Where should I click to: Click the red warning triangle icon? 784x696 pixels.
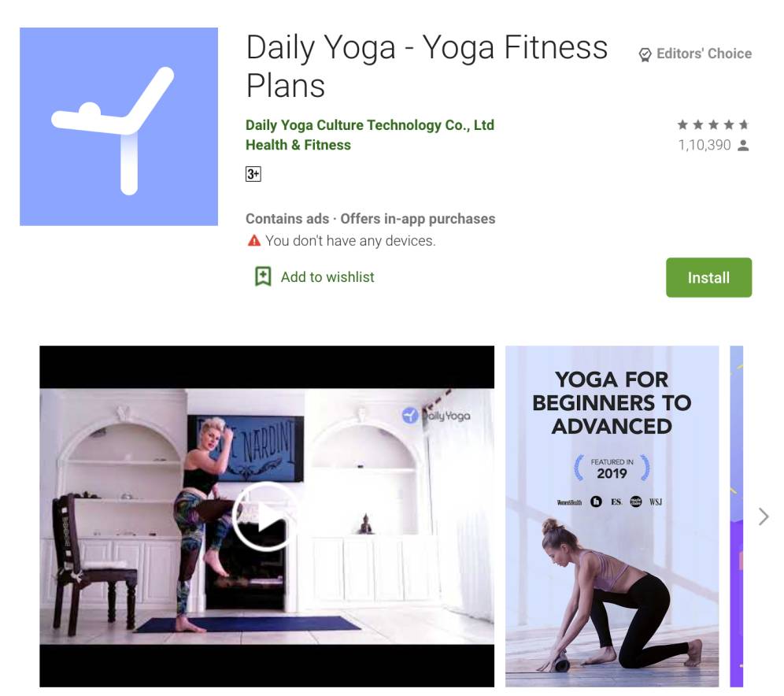point(254,241)
